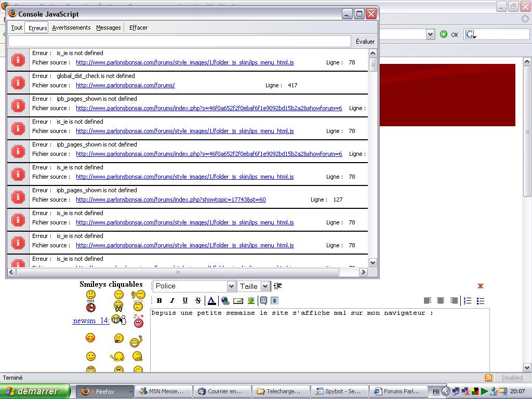
Task: Insert an email link icon
Action: coord(238,301)
